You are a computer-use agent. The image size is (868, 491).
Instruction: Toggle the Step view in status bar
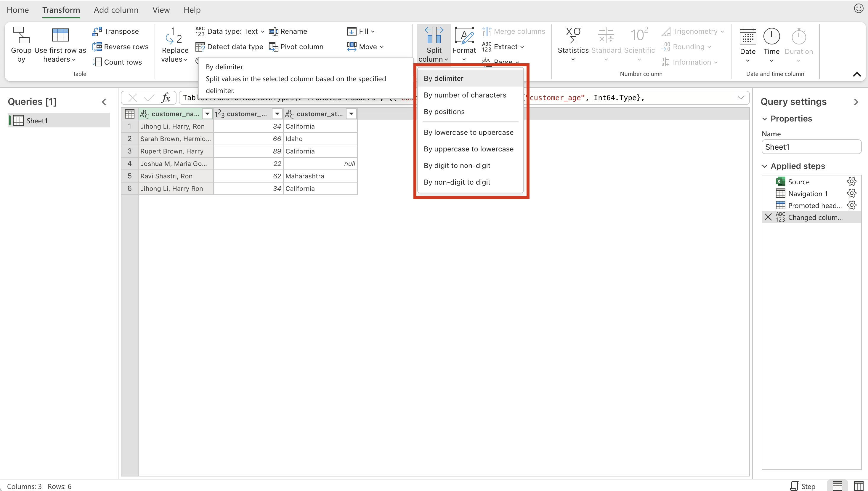[803, 486]
